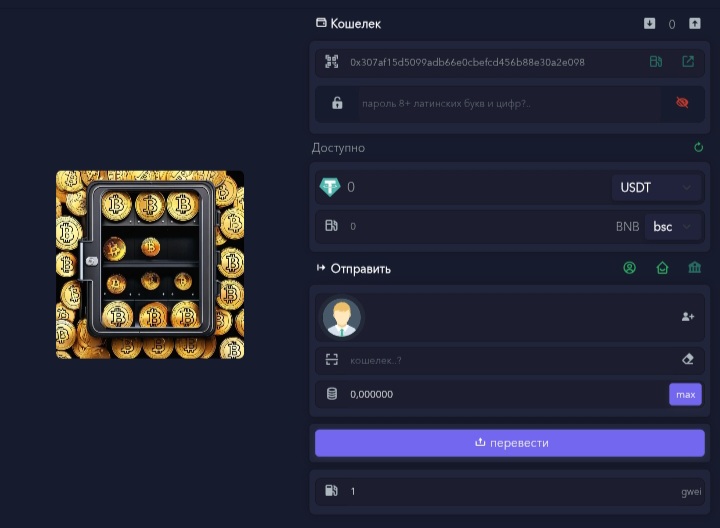Toggle password visibility eye icon

[x=682, y=102]
